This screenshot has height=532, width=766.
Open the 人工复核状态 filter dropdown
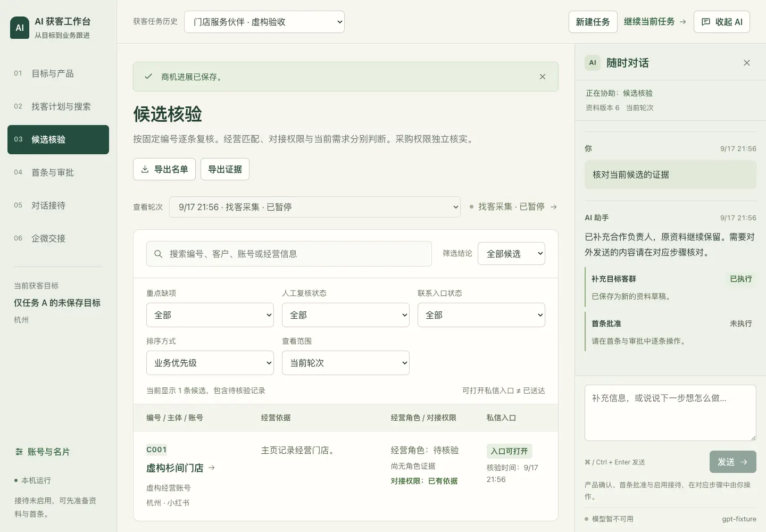click(x=346, y=315)
